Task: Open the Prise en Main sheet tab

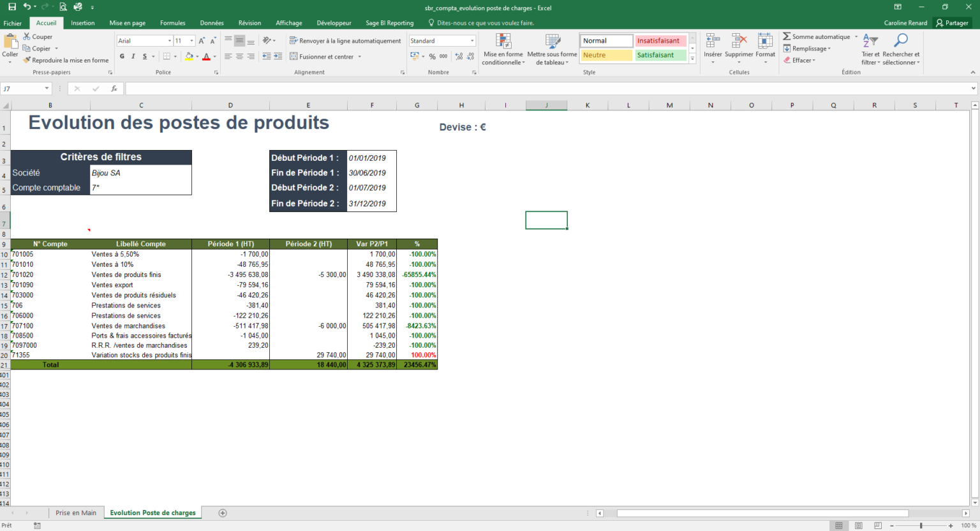Action: [76, 512]
